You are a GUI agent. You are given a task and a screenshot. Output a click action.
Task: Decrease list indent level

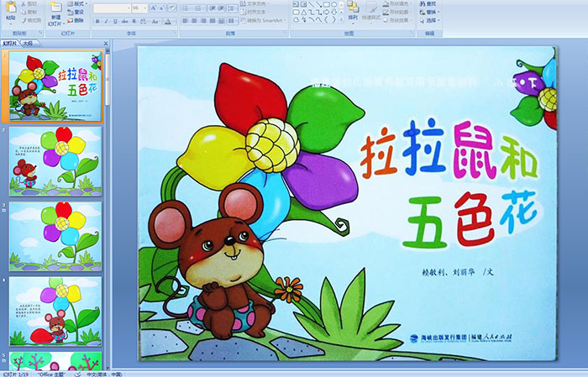coord(213,8)
